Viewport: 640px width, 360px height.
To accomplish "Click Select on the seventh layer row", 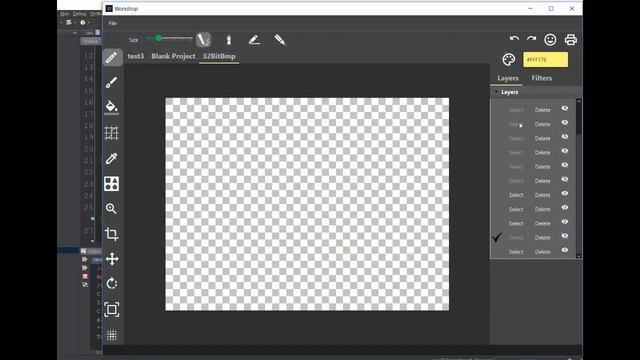I will tap(516, 196).
